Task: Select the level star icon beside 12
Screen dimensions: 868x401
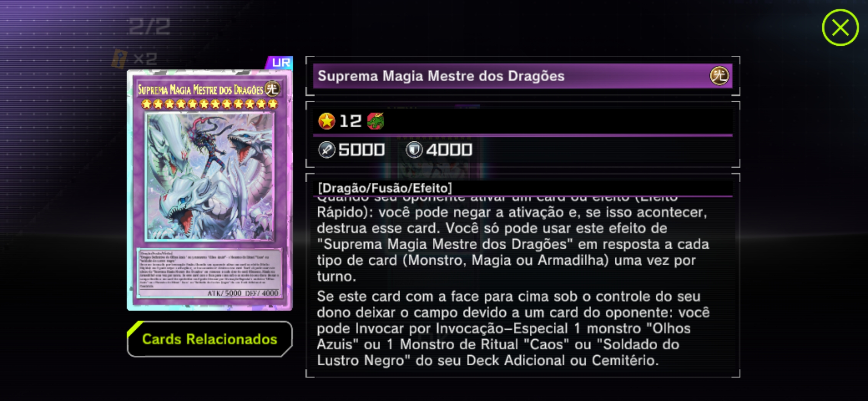Action: click(326, 121)
